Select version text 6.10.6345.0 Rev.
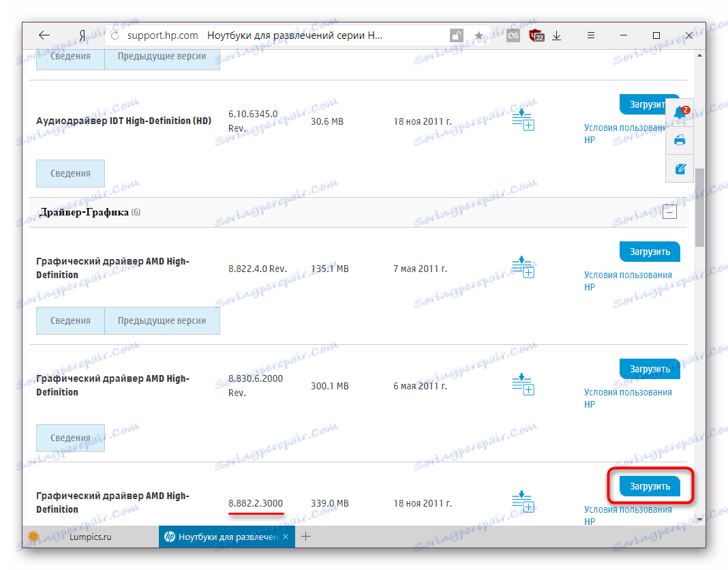This screenshot has width=728, height=570. coord(253,121)
